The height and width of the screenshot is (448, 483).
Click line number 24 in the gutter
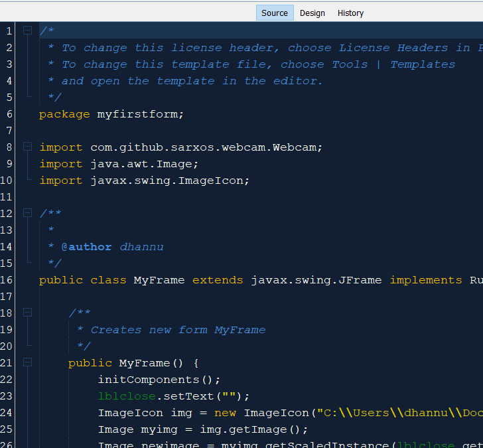tap(7, 412)
